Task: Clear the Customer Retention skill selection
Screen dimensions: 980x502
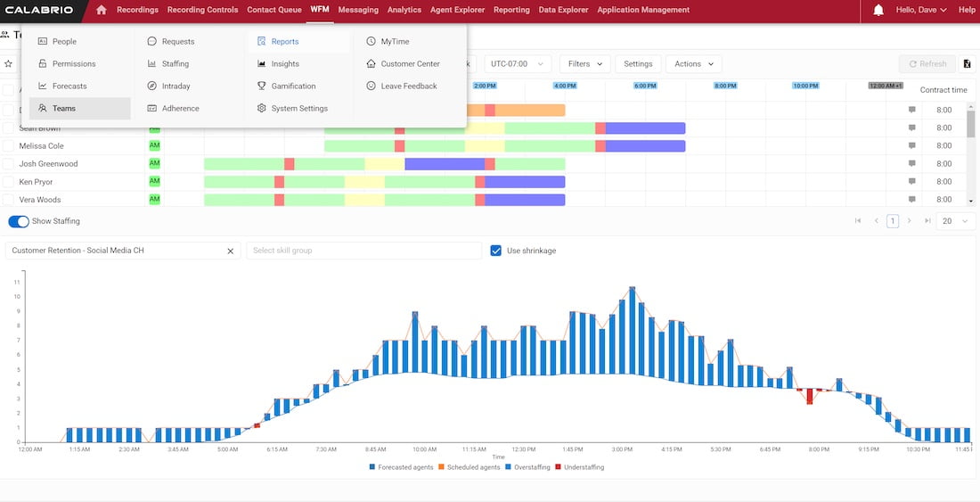Action: point(231,251)
